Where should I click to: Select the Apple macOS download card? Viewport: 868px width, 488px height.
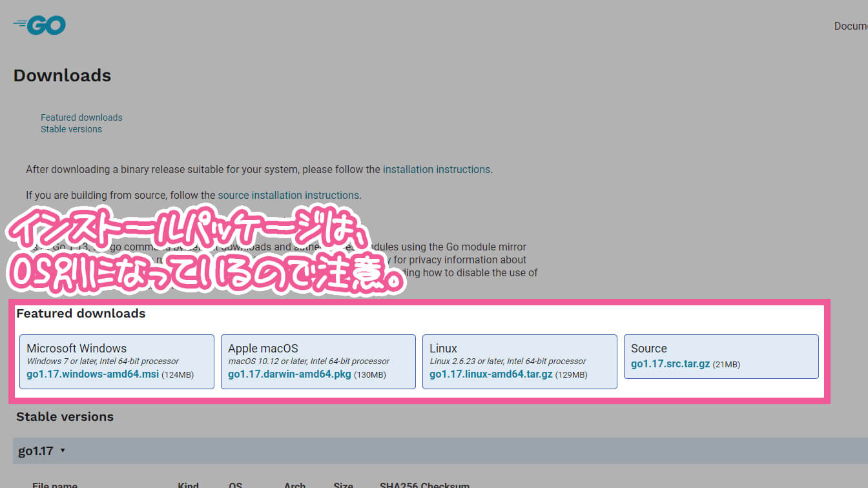318,361
